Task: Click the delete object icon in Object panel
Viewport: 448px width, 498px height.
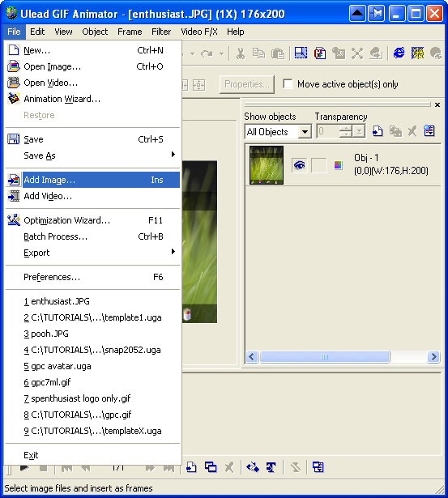Action: coord(412,131)
